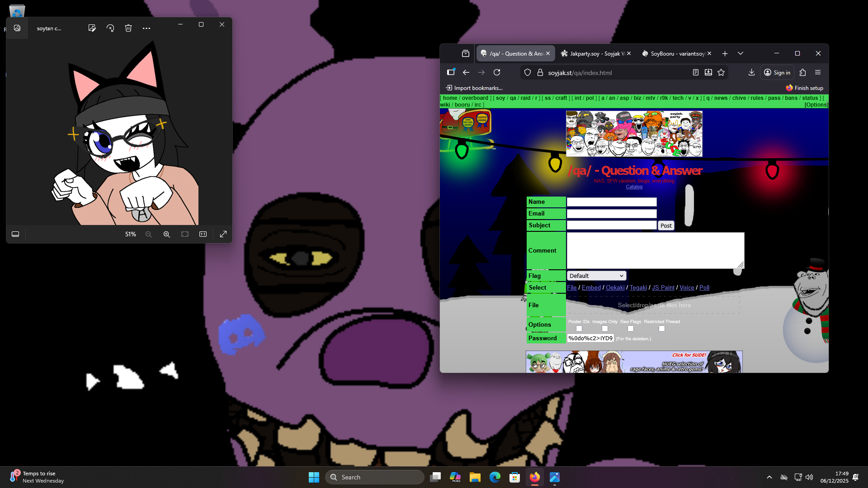Toggle the Photos filmstrip view icon
Image resolution: width=868 pixels, height=488 pixels.
15,234
